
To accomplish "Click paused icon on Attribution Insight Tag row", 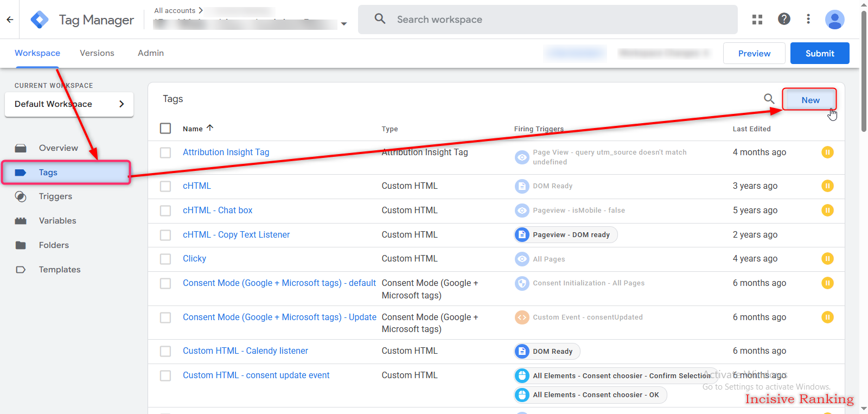I will click(827, 152).
